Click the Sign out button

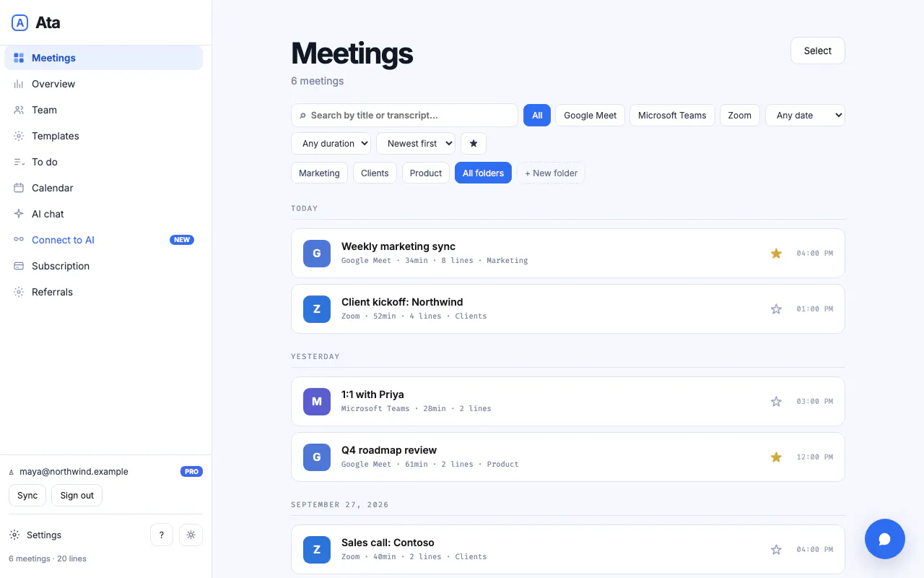pos(77,495)
